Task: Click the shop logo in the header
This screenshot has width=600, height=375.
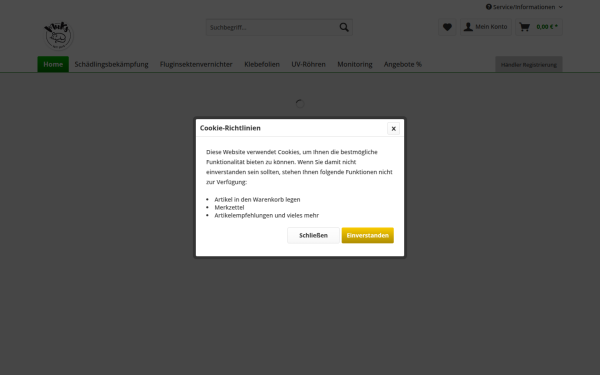Action: pyautogui.click(x=58, y=35)
